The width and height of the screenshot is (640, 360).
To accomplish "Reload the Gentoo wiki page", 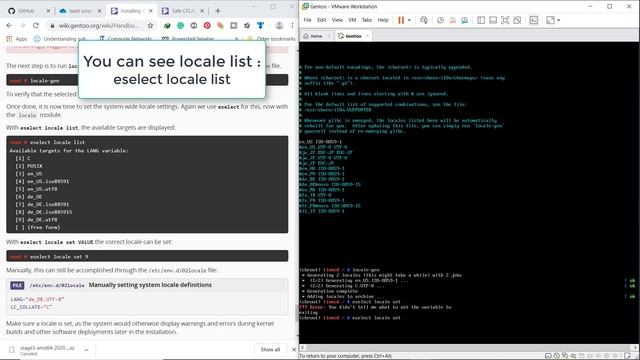I will [x=36, y=25].
